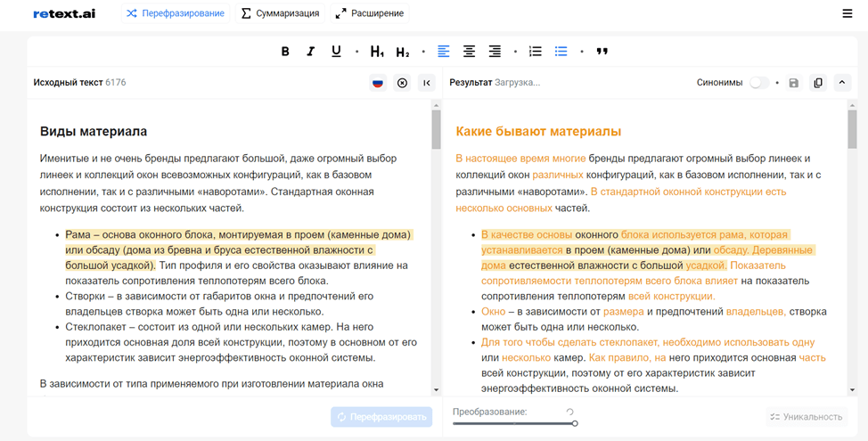Click the orange word 'владельцев,'
868x441 pixels.
pyautogui.click(x=757, y=312)
